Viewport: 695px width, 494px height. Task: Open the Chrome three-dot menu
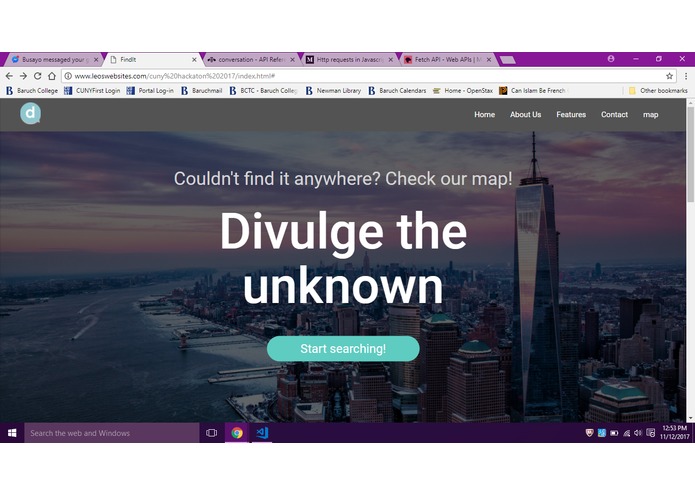[686, 76]
